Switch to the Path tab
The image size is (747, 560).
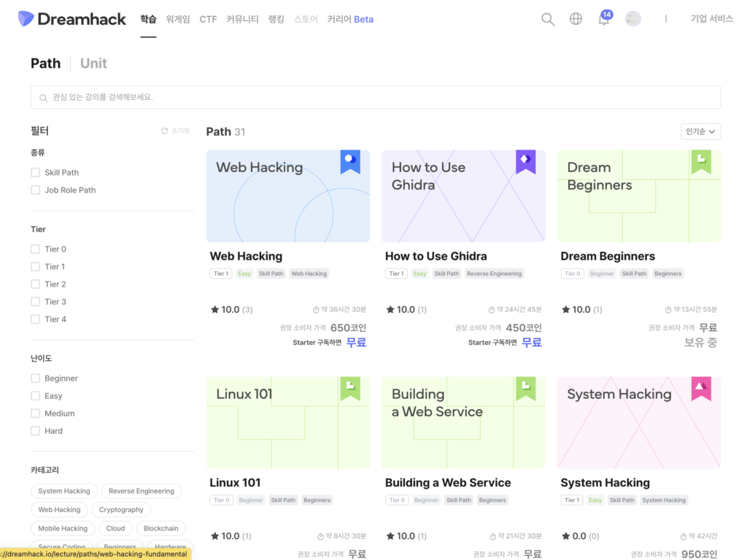(46, 63)
